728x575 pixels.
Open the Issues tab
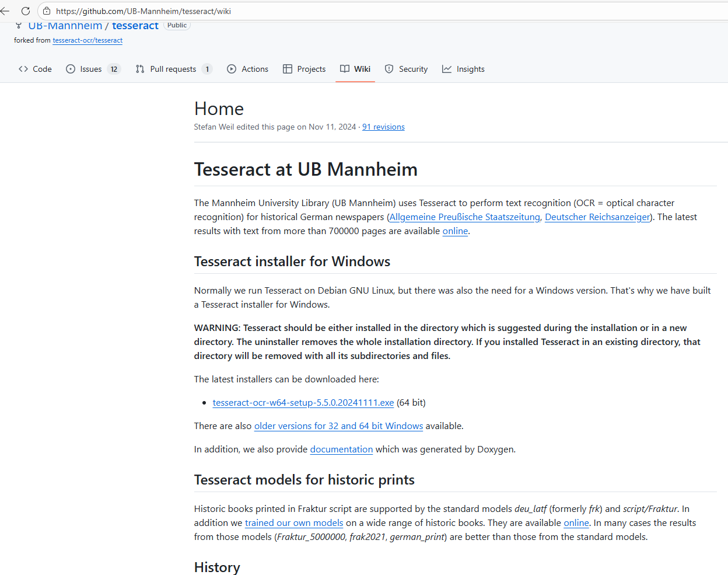point(93,69)
